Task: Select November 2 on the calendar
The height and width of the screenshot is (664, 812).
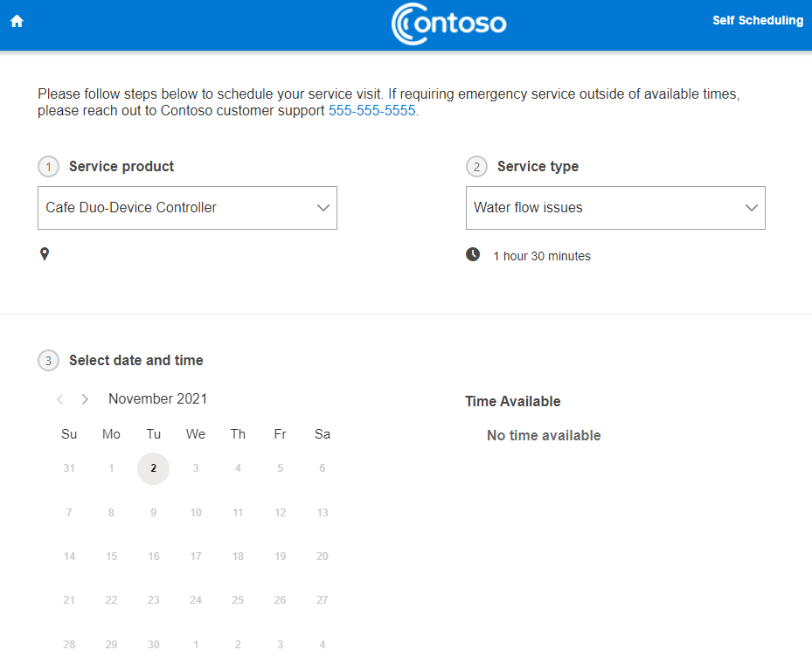Action: tap(153, 468)
